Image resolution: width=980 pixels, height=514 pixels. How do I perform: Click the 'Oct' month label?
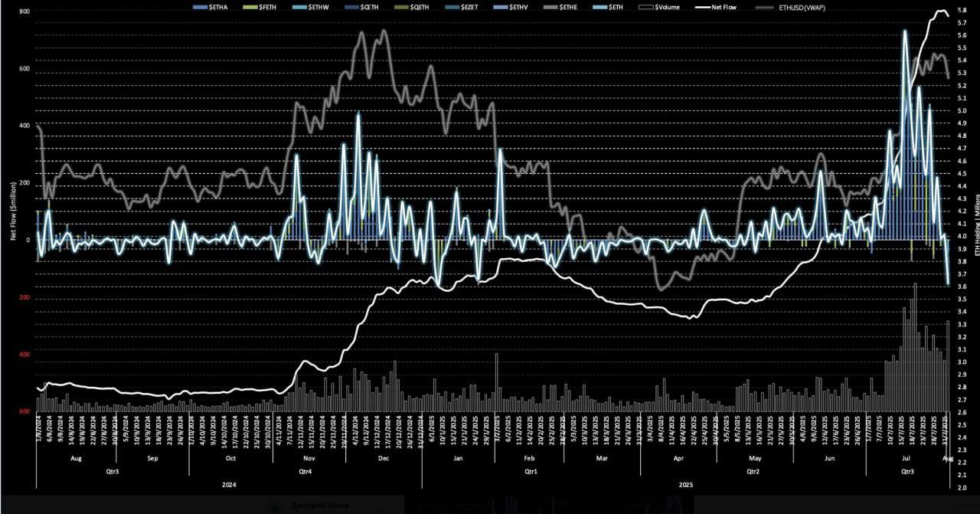tap(231, 459)
